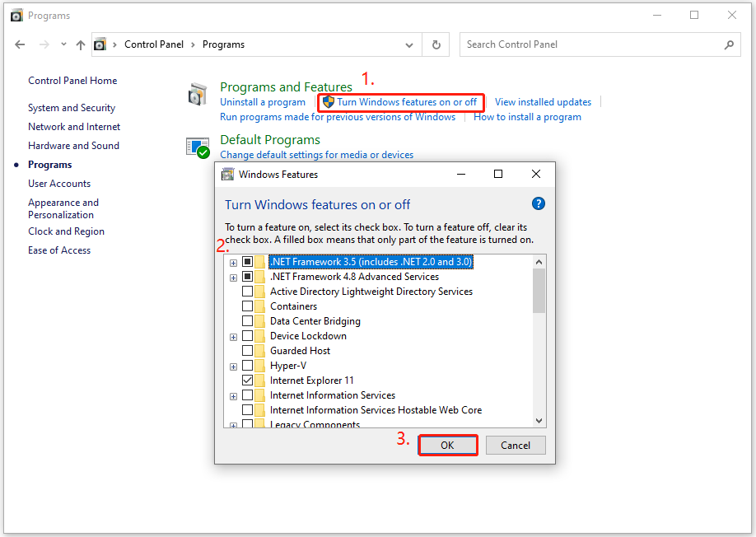Close the Windows Features dialog
This screenshot has width=756, height=537.
[535, 174]
